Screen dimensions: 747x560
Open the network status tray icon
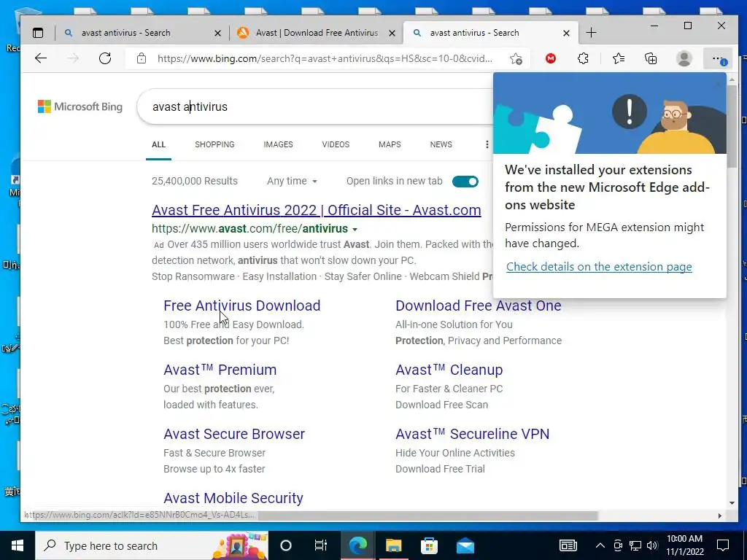[x=635, y=545]
